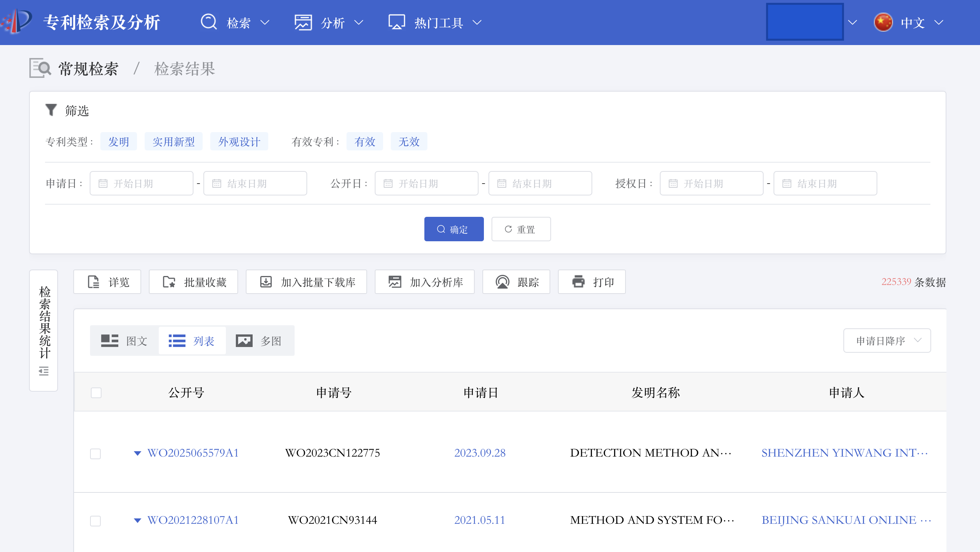Click 加入批量下载库 download button
Image resolution: width=980 pixels, height=552 pixels.
306,282
